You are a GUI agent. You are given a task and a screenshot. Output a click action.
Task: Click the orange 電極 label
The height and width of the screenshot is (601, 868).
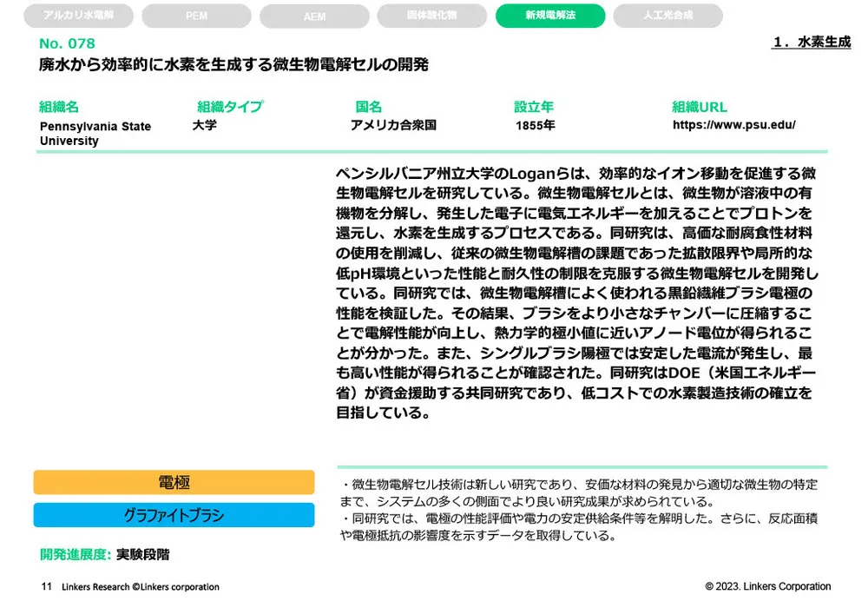click(174, 482)
